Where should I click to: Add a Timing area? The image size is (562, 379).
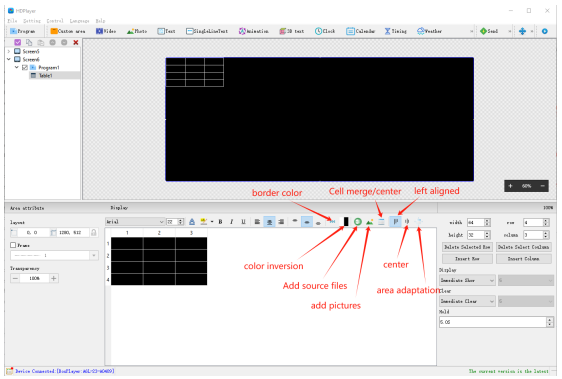click(x=396, y=31)
